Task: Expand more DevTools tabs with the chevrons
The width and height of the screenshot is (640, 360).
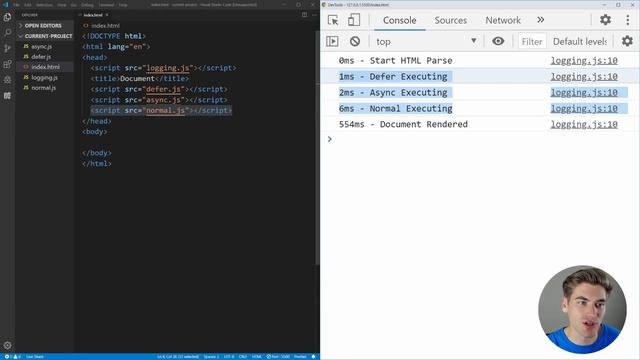Action: 540,20
